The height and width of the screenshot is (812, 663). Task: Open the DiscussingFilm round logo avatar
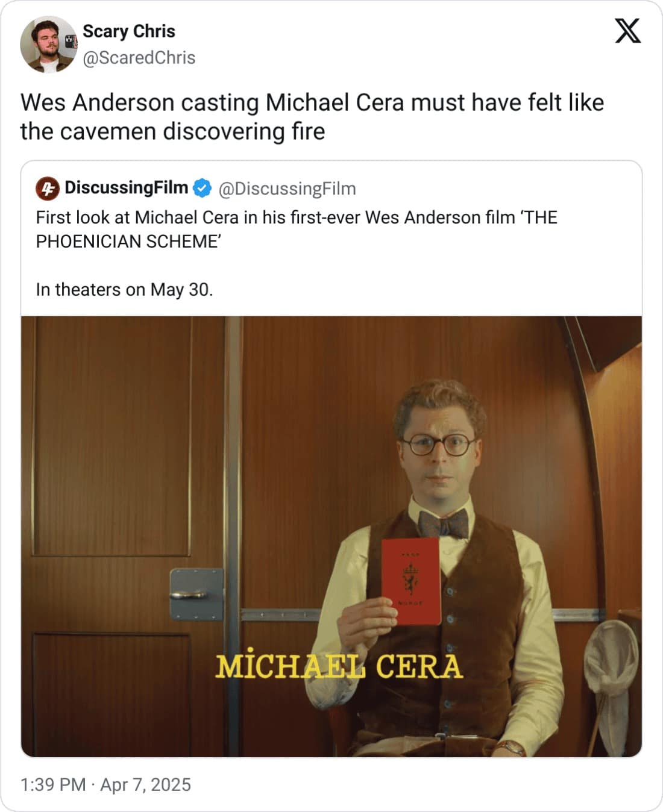point(47,189)
